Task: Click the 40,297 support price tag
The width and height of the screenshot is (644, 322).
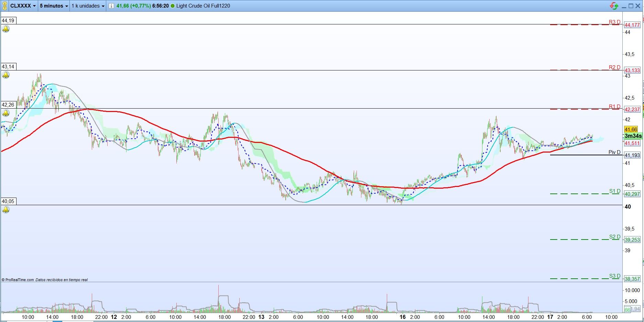Action: click(x=632, y=194)
